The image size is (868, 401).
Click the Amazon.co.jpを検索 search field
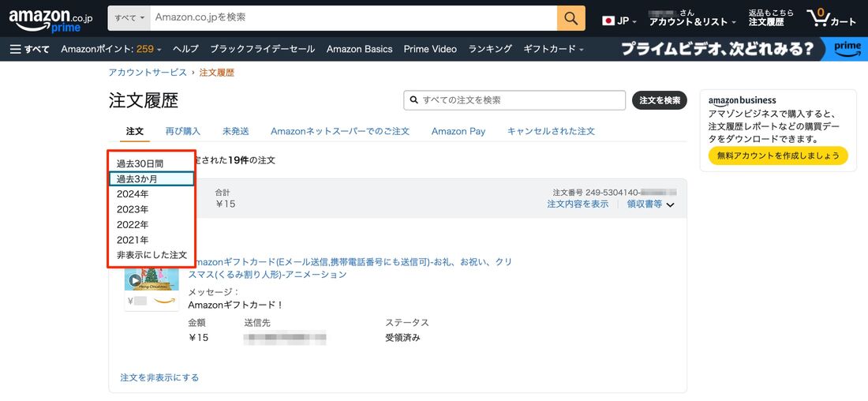354,18
